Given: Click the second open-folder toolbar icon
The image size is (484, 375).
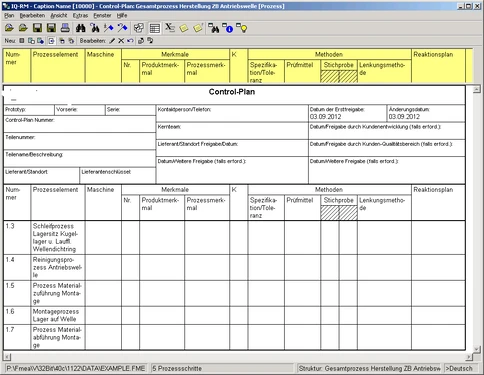Looking at the screenshot, I should [23, 28].
